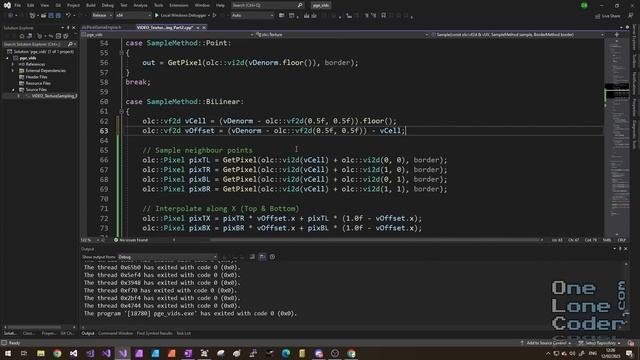Open the Debug menu
Viewport: 640px width, 360px height.
107,5
